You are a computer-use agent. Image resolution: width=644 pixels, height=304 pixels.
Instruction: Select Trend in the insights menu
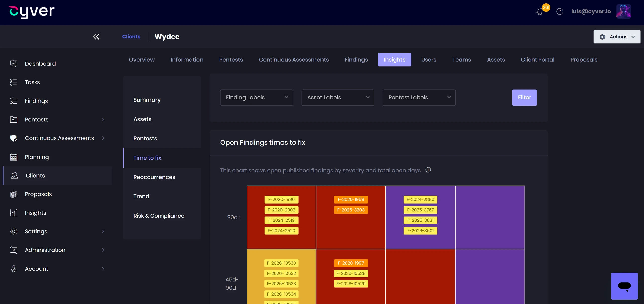(x=141, y=196)
